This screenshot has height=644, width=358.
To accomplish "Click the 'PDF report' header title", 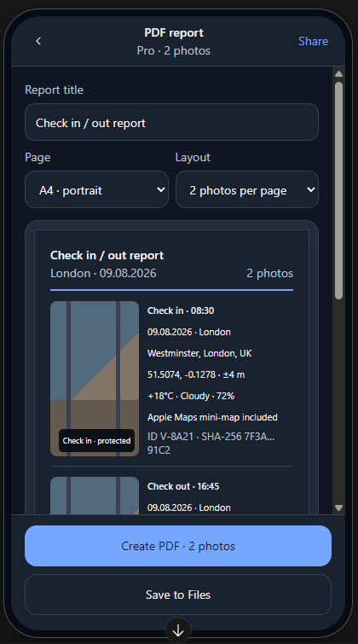I will [174, 33].
